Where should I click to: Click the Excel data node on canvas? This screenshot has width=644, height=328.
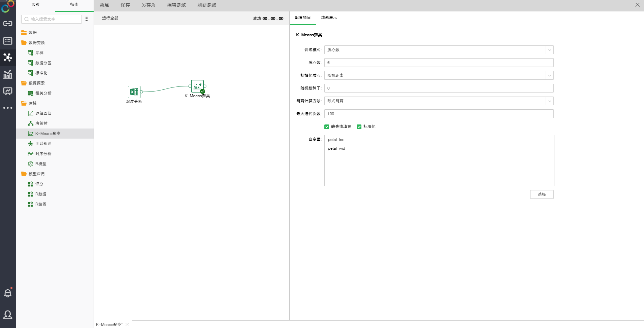134,92
